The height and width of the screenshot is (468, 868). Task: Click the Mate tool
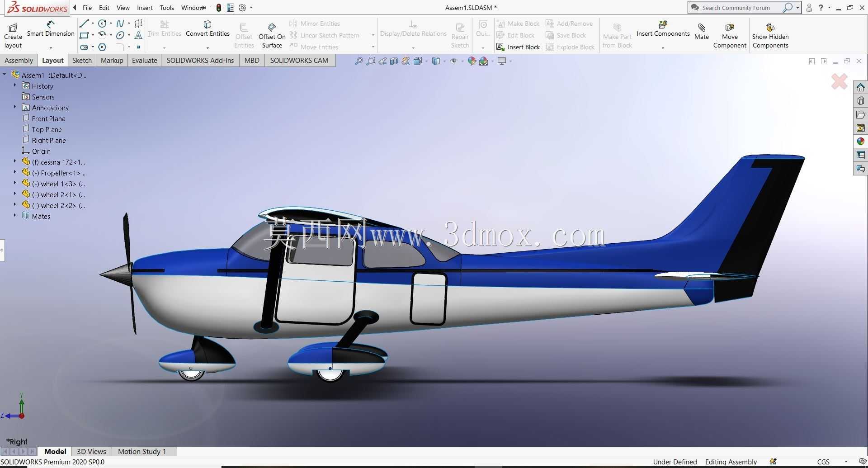click(701, 32)
